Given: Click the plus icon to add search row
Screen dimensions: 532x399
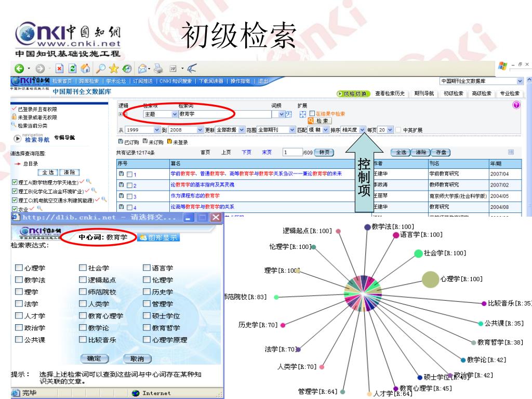Looking at the screenshot, I should pyautogui.click(x=120, y=114).
